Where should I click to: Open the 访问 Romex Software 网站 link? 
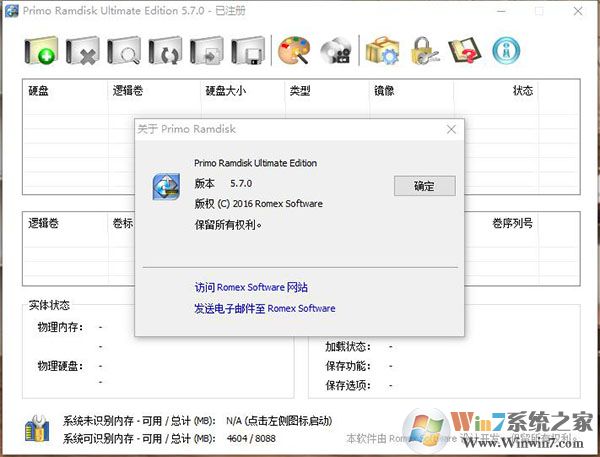tap(251, 287)
